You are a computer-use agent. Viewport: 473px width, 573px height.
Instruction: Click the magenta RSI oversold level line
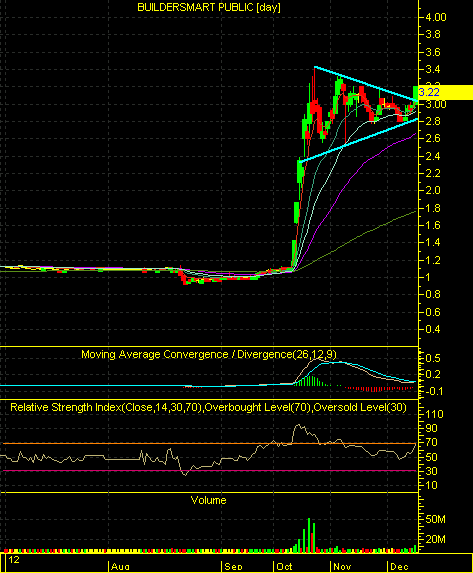coord(208,471)
